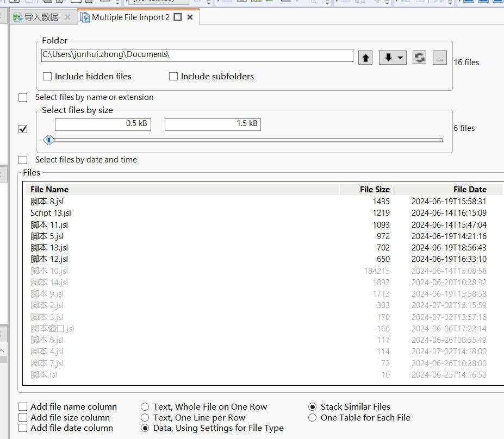This screenshot has width=504, height=439.
Task: Enable Add file name column
Action: click(x=23, y=407)
